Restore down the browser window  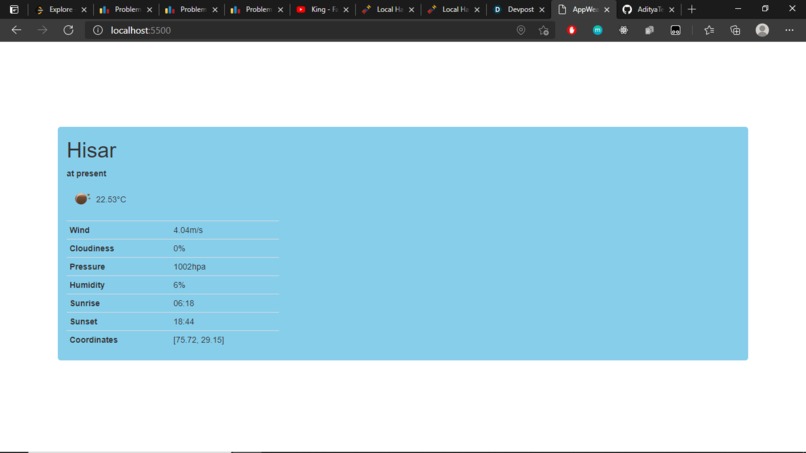[765, 9]
